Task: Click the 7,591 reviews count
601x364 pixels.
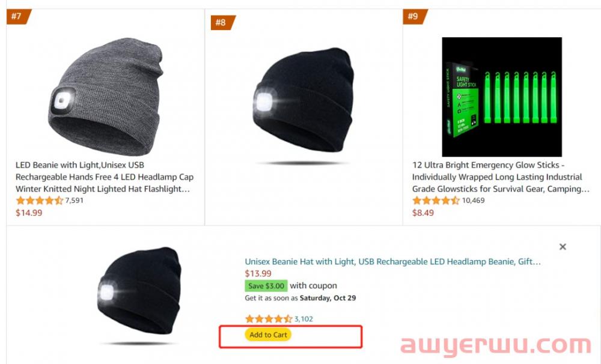Action: tap(74, 201)
